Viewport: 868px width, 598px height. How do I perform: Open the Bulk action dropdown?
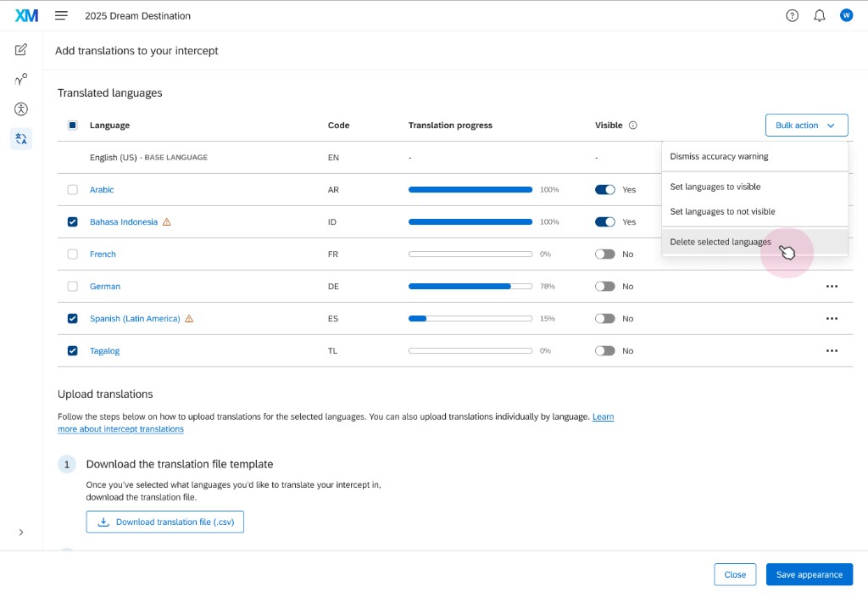[806, 125]
